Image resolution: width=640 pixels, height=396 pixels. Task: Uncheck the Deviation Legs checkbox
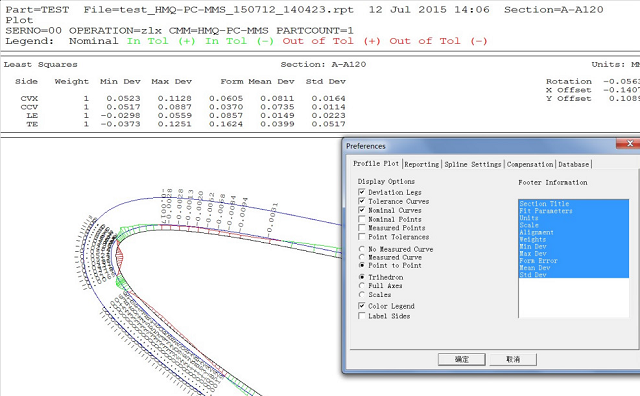pyautogui.click(x=362, y=192)
